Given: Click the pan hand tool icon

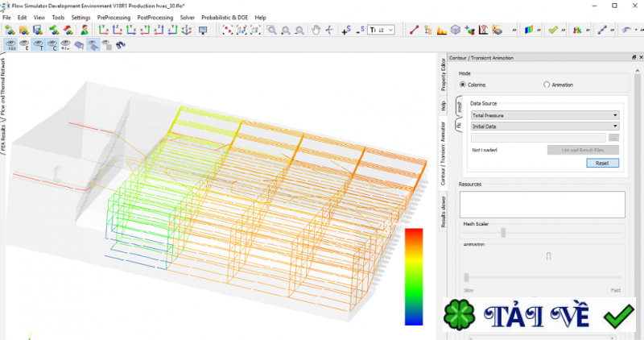Looking at the screenshot, I should (x=316, y=30).
